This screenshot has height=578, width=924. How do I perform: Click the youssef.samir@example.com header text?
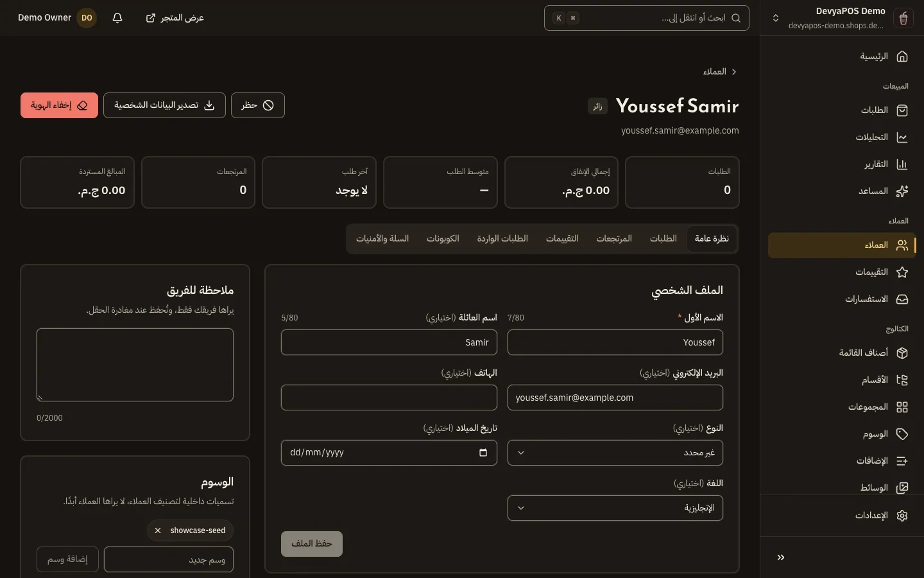point(680,130)
